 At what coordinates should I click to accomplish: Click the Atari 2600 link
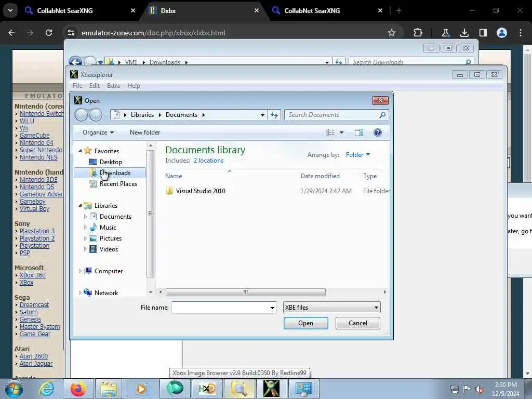click(x=34, y=356)
